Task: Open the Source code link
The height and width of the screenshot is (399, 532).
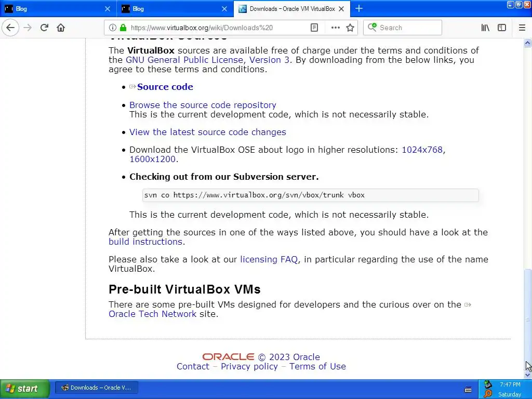Action: (165, 87)
